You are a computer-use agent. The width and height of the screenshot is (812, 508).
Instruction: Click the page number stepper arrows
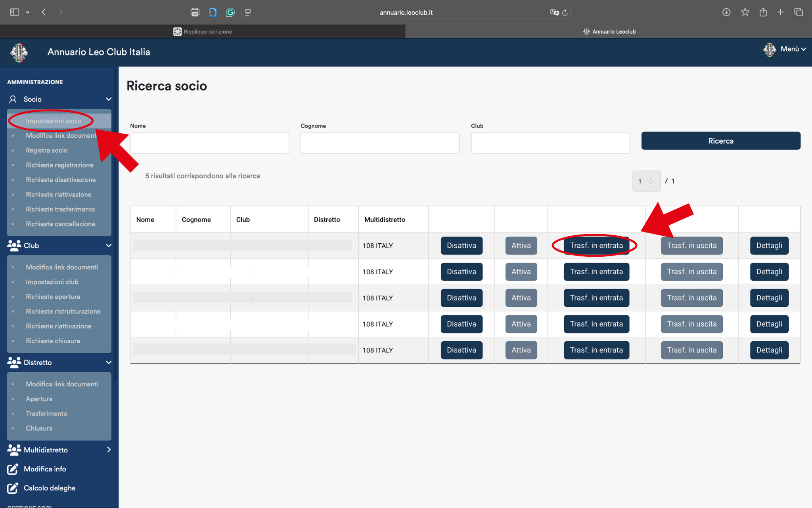point(651,181)
